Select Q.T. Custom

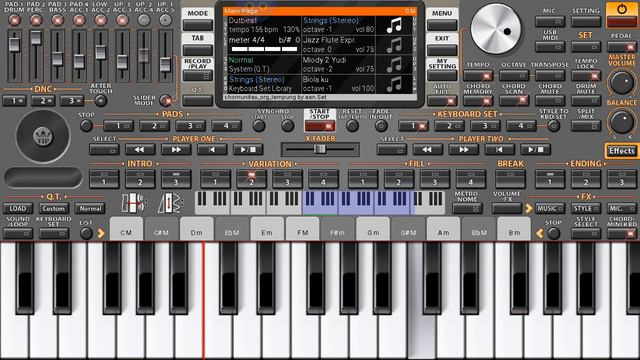[53, 209]
